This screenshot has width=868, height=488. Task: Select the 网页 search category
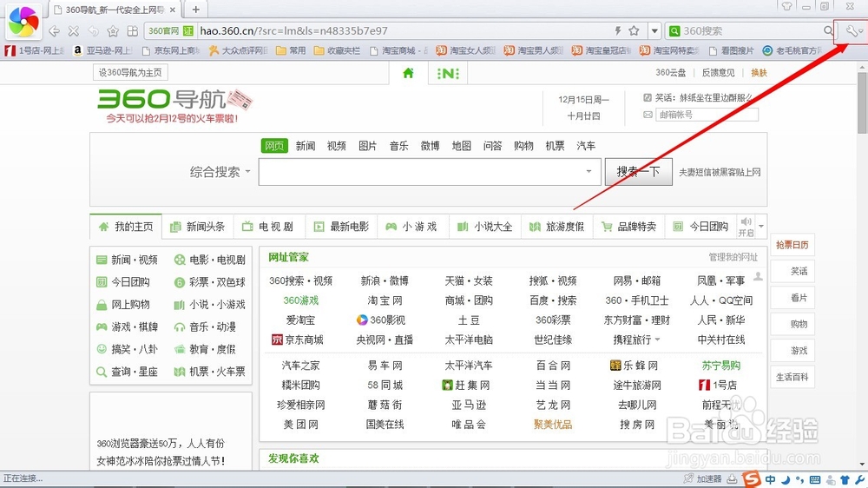pyautogui.click(x=274, y=146)
